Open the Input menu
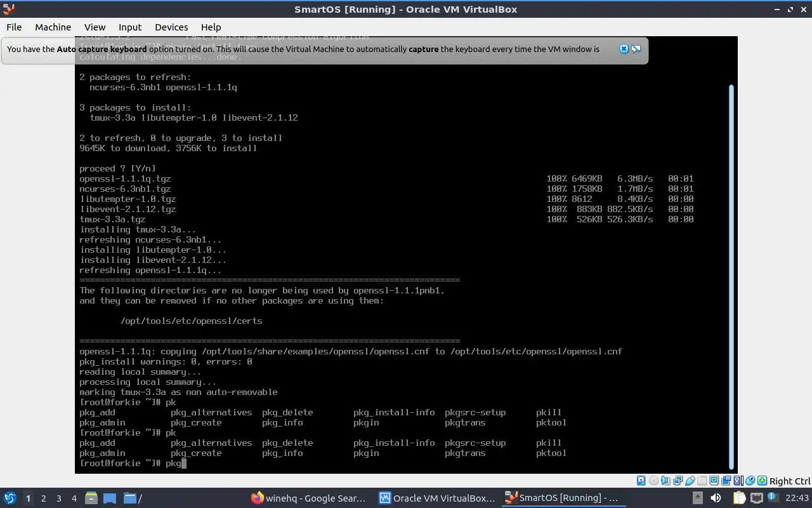The image size is (812, 508). [x=130, y=27]
